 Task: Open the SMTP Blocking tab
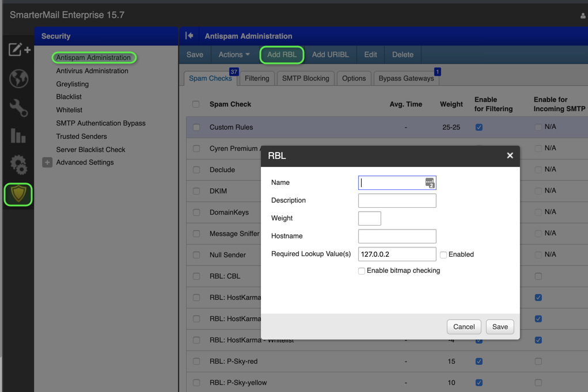(305, 78)
